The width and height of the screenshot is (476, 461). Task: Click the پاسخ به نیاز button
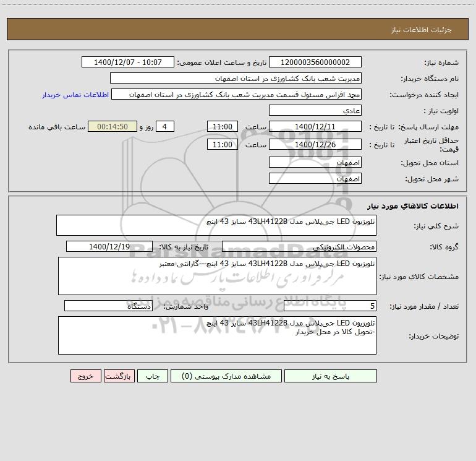tap(331, 376)
